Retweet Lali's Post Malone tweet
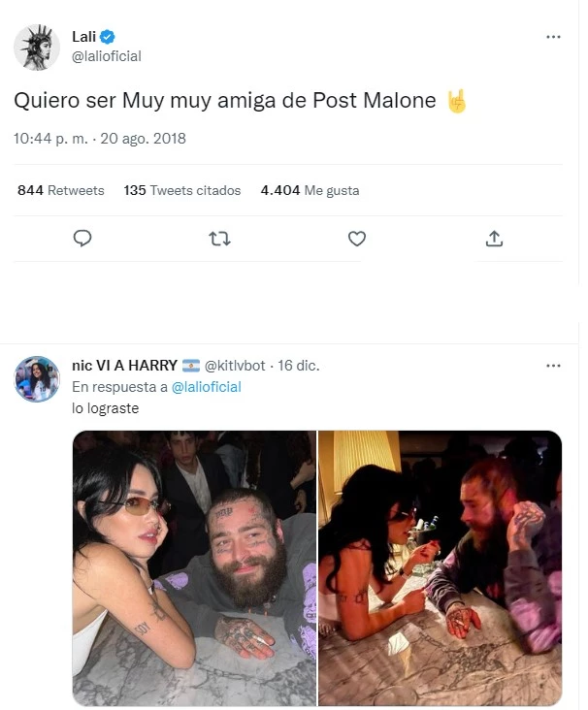588x710 pixels. point(219,238)
